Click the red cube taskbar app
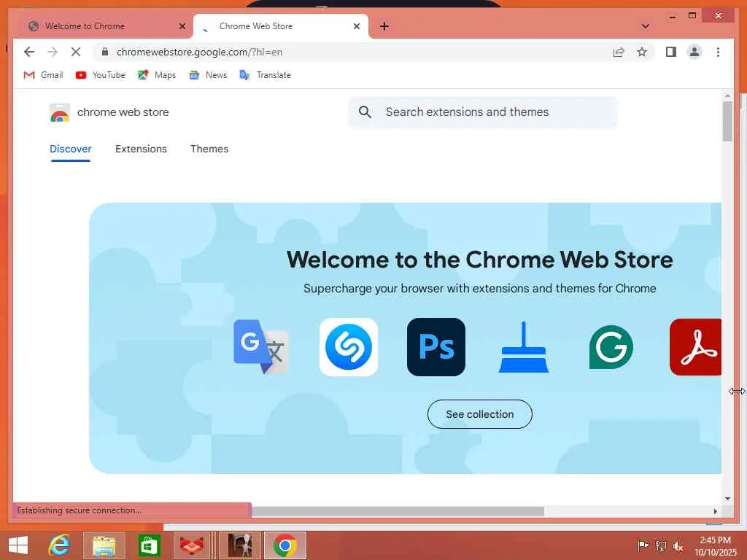This screenshot has width=747, height=560. [x=192, y=545]
